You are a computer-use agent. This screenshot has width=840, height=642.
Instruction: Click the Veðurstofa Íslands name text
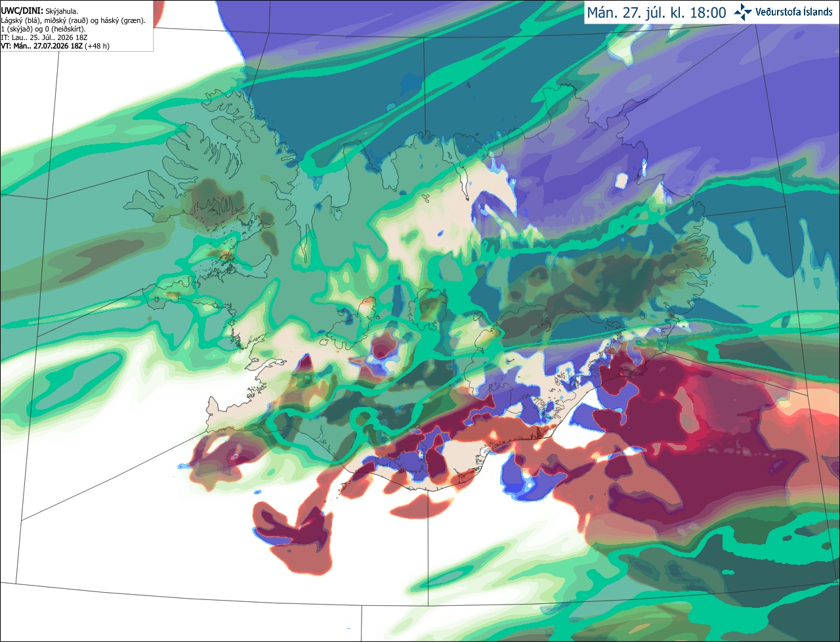(x=794, y=12)
